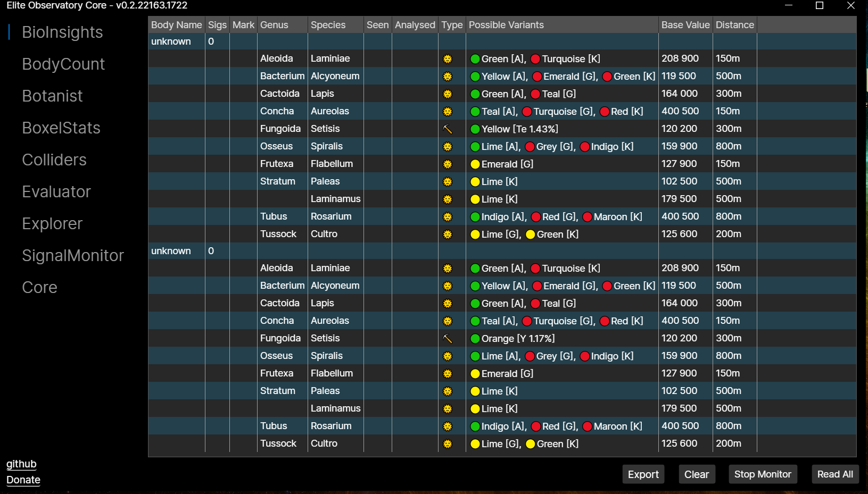Click the Species column header
The image size is (868, 494).
tap(336, 25)
